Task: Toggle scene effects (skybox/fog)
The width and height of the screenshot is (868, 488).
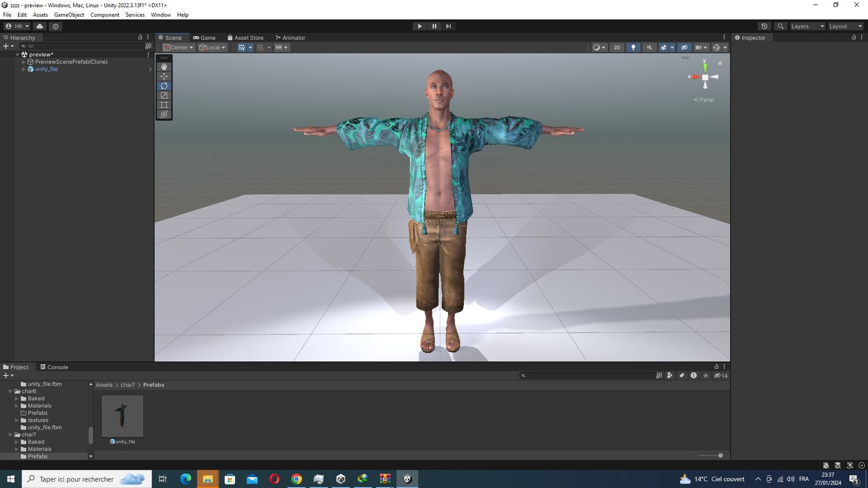Action: coord(663,47)
